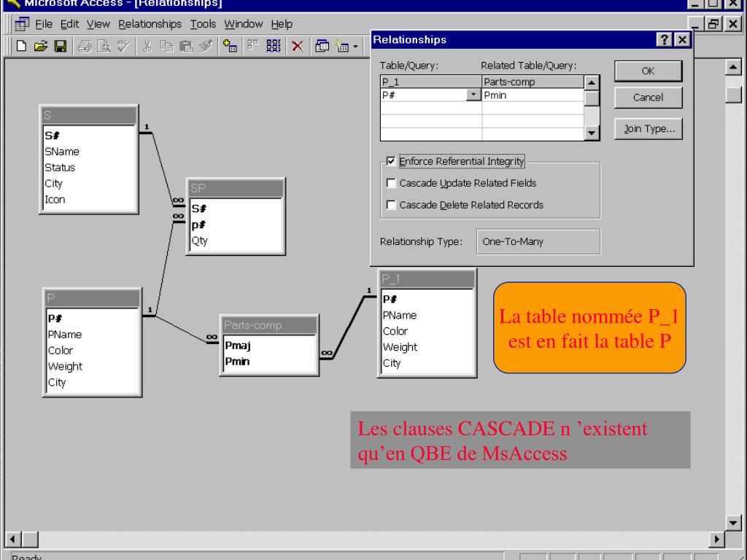
Task: Click the Print Preview toolbar icon
Action: pos(104,46)
